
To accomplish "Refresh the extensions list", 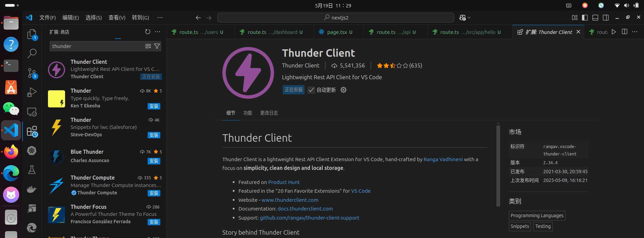I will click(x=148, y=32).
